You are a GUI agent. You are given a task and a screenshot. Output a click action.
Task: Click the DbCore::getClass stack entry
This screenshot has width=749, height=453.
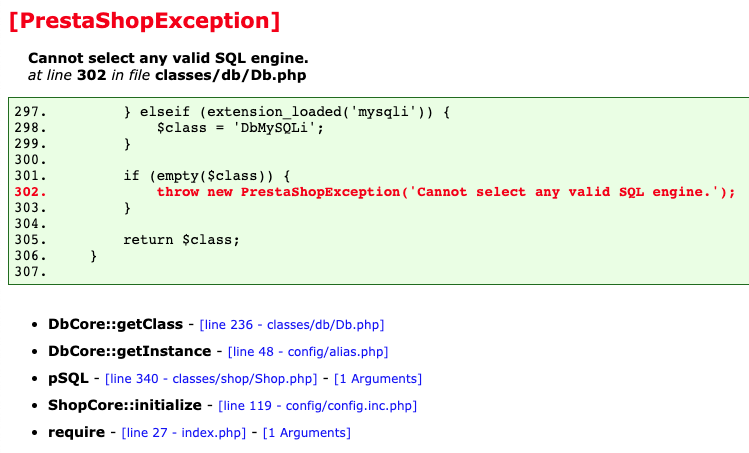116,324
